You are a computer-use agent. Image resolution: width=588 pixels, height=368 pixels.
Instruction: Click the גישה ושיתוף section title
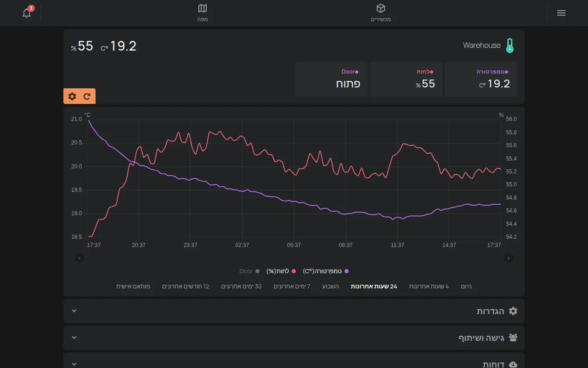pos(481,338)
